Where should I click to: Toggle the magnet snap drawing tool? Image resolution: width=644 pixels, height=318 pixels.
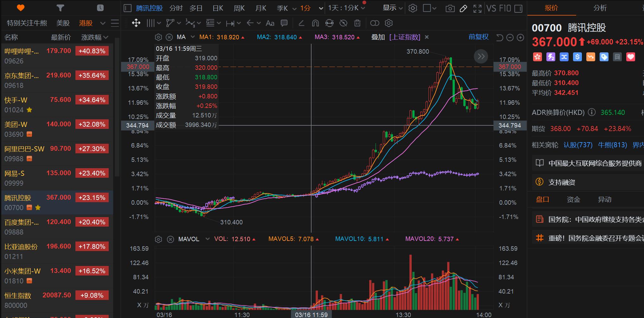coord(315,23)
